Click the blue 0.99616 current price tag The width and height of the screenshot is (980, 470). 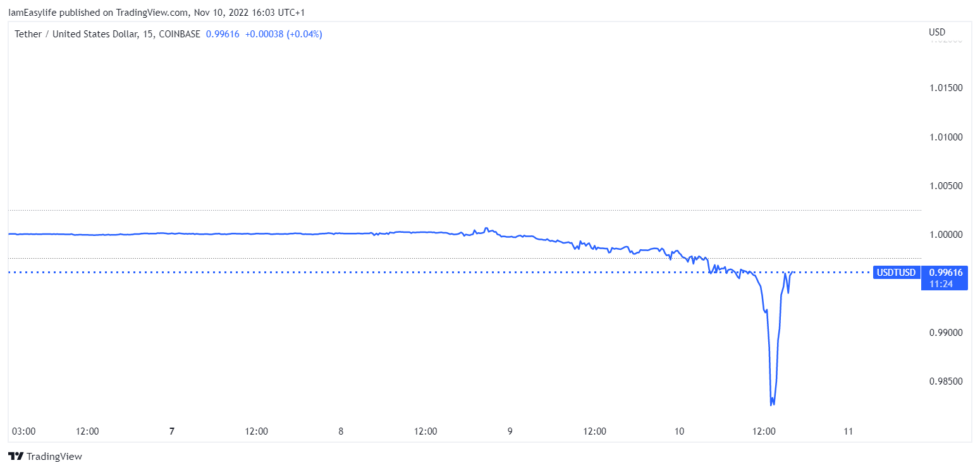coord(945,273)
